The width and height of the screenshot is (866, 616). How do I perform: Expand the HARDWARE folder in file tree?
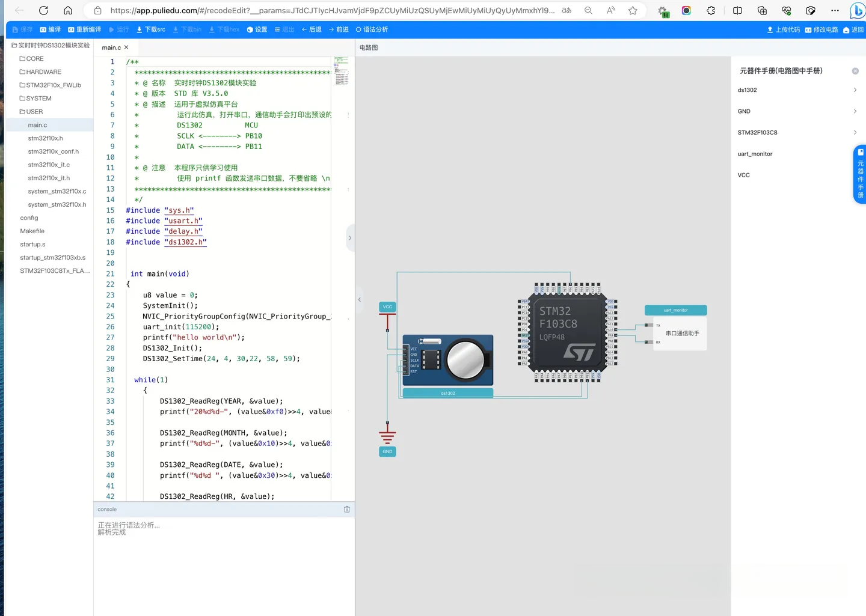[40, 72]
